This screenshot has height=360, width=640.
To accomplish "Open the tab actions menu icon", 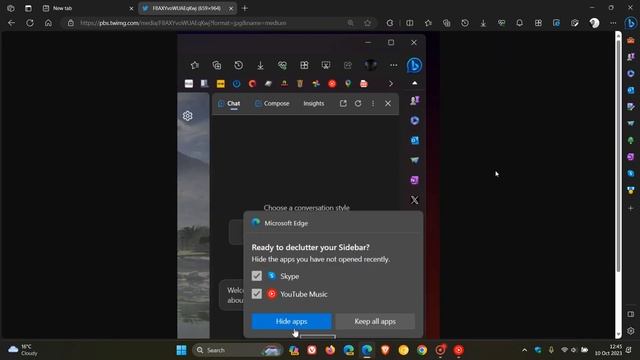I will 11,8.
